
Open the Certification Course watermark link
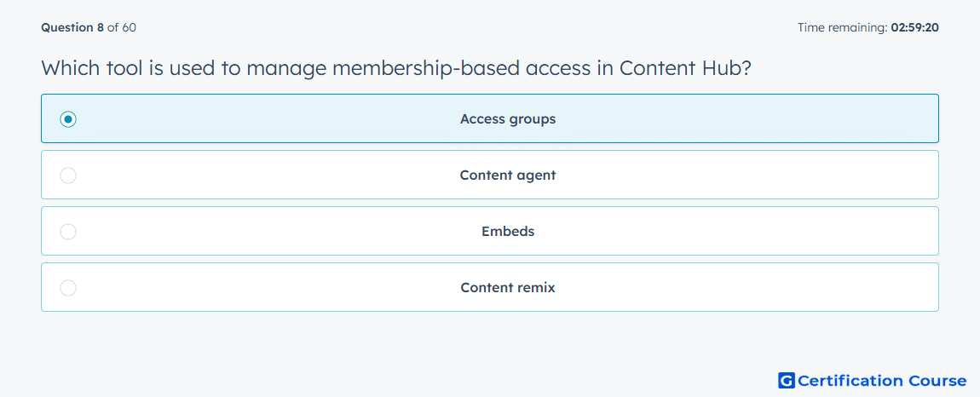click(873, 380)
